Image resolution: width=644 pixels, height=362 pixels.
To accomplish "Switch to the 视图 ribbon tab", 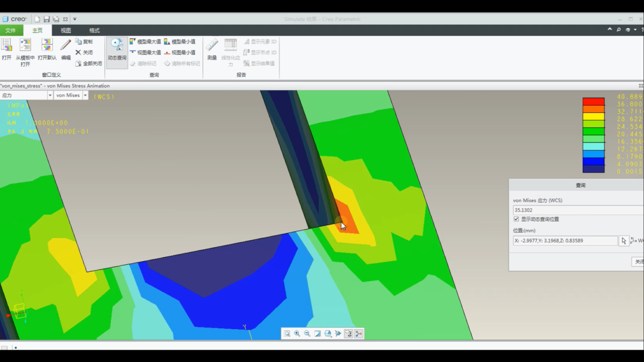I will coord(65,31).
